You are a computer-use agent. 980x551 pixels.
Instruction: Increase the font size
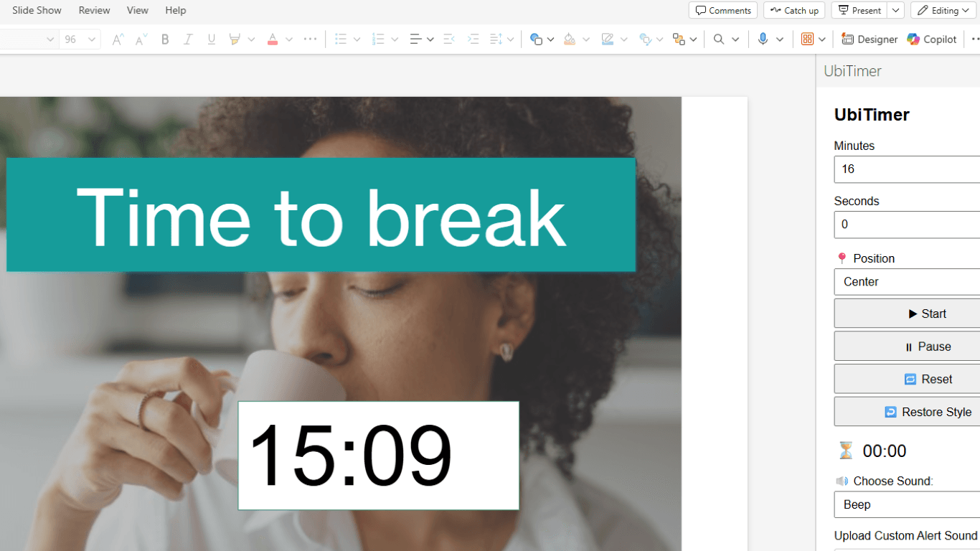pos(117,39)
